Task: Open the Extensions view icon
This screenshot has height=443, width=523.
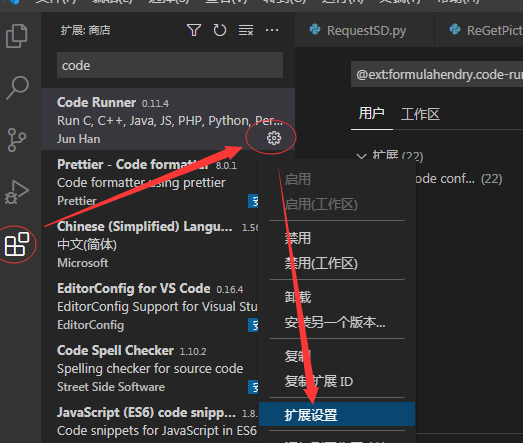Action: point(17,244)
